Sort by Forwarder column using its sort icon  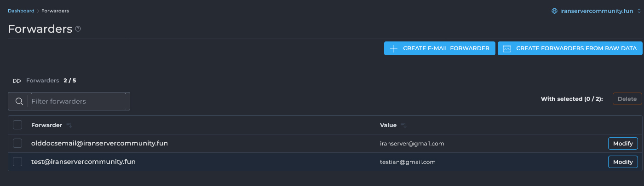[69, 125]
